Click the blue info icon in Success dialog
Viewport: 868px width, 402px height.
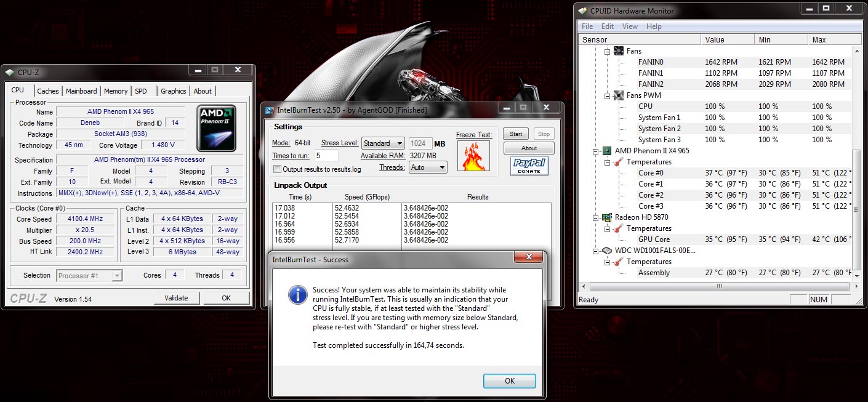(x=298, y=295)
